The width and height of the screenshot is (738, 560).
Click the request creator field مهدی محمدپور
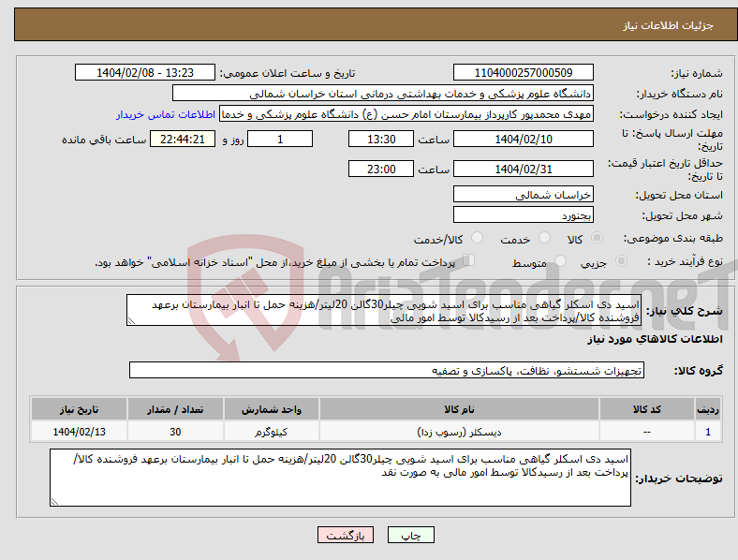tap(406, 114)
